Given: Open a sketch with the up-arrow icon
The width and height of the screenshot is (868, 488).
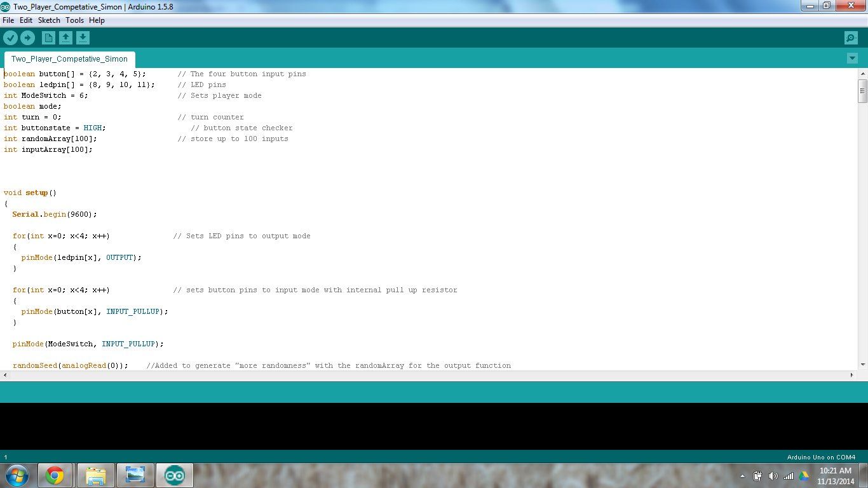Looking at the screenshot, I should click(65, 38).
